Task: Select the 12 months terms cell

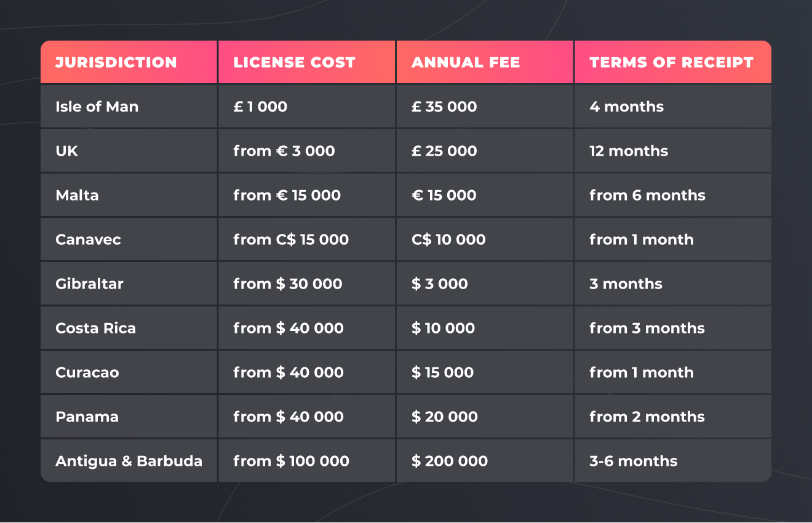Action: [x=673, y=151]
